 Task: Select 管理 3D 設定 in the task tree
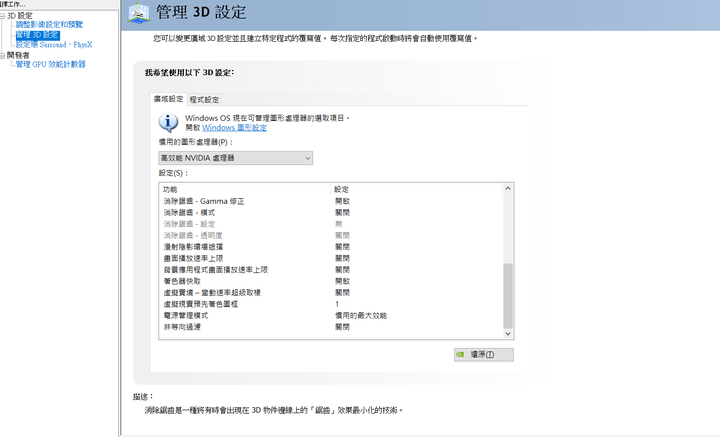(x=37, y=35)
